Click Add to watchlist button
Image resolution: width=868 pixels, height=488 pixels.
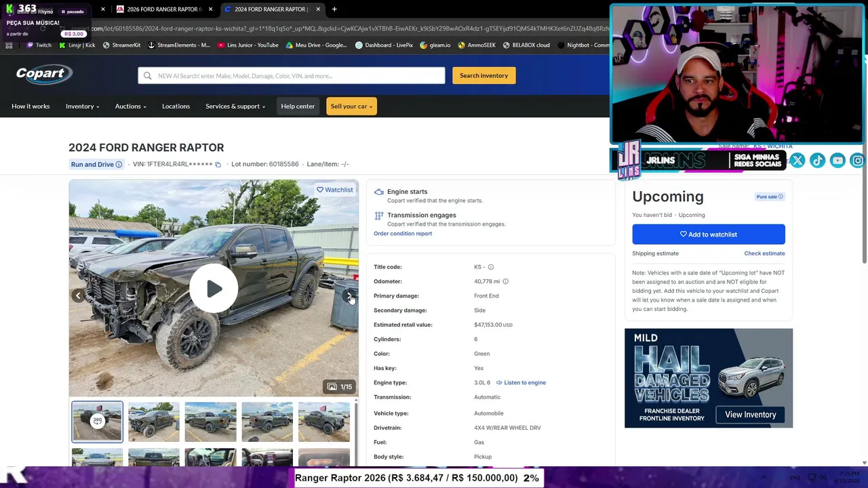click(709, 235)
